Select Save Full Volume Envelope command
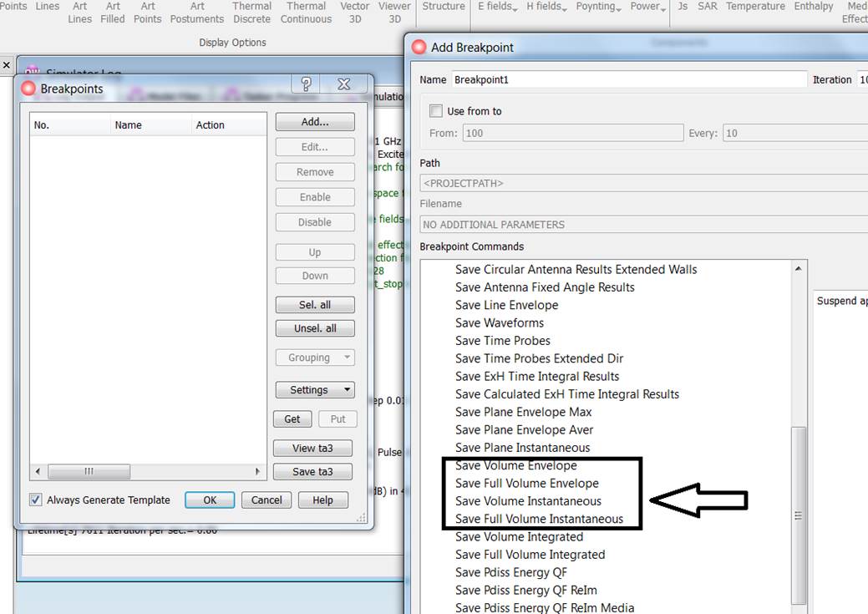This screenshot has width=868, height=614. tap(527, 484)
